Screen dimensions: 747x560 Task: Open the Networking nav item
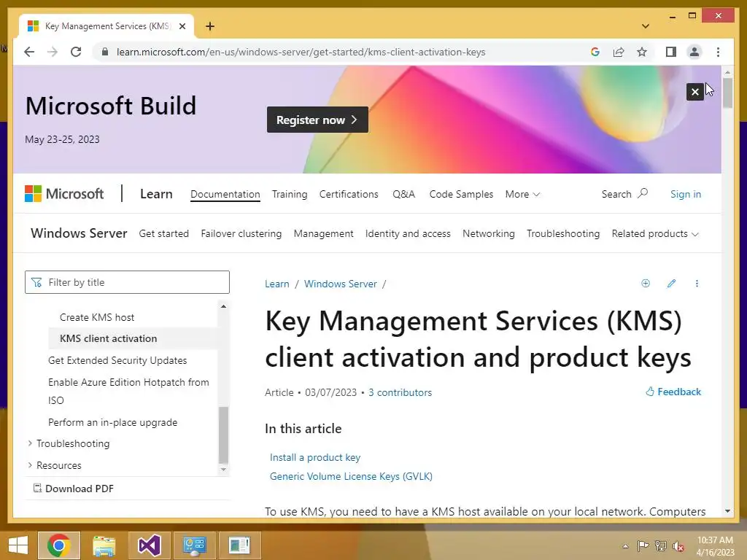click(x=488, y=234)
